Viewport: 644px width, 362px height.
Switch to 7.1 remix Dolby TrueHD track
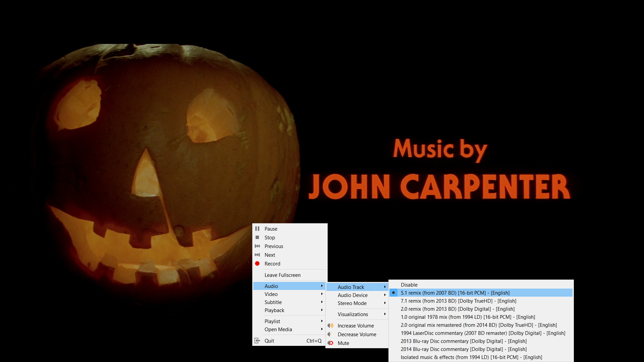pyautogui.click(x=481, y=301)
